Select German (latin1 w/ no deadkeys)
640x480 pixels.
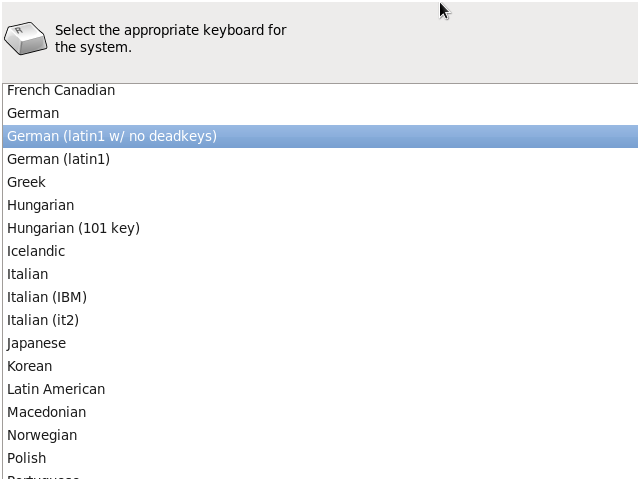112,136
